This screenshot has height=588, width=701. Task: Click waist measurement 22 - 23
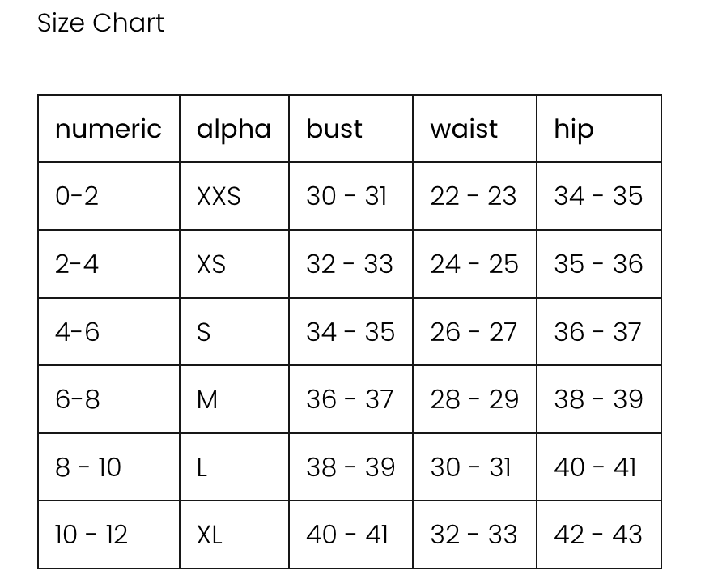tap(474, 196)
